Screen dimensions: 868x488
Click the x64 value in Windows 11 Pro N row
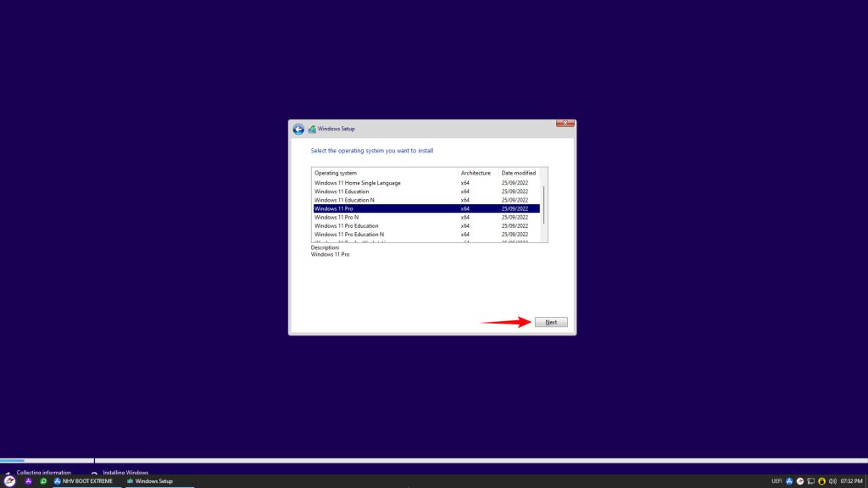click(x=465, y=218)
